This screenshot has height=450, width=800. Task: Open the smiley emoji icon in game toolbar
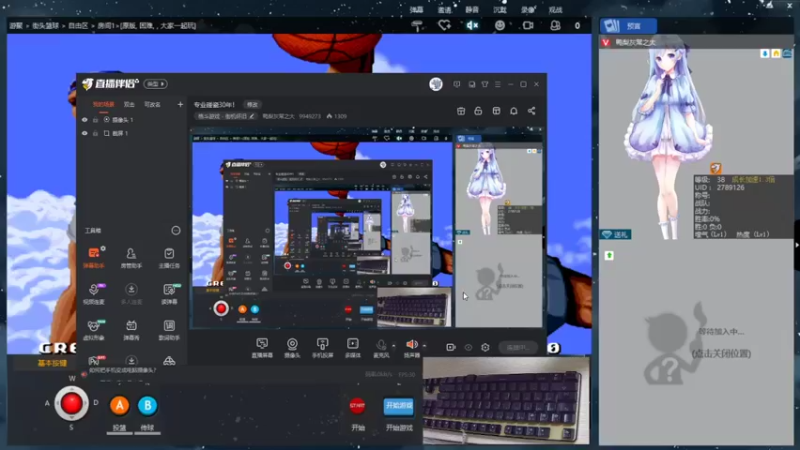500,26
